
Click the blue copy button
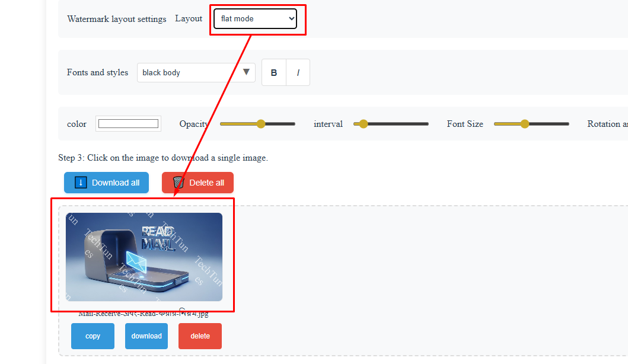click(x=93, y=336)
